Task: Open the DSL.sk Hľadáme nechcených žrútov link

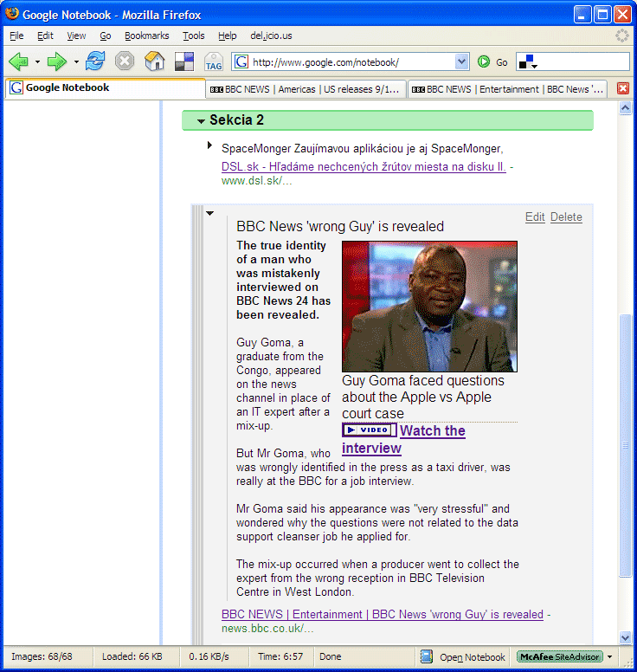Action: (x=364, y=167)
